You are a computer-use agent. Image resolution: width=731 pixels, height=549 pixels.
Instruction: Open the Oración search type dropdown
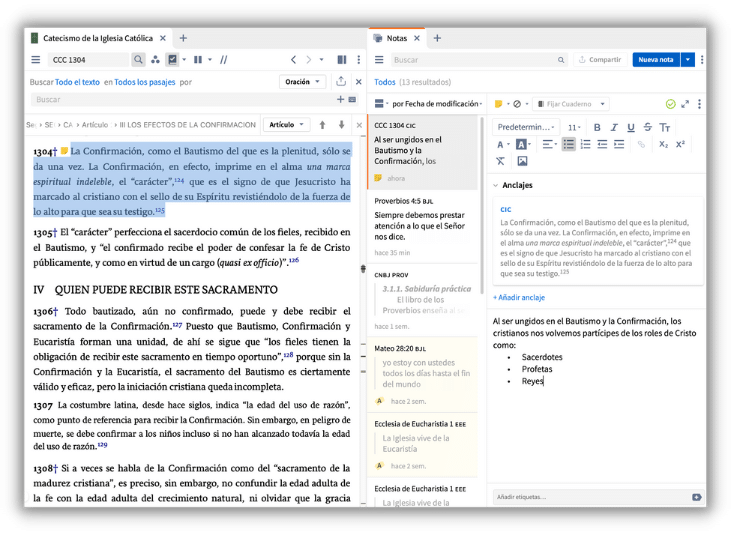tap(303, 82)
